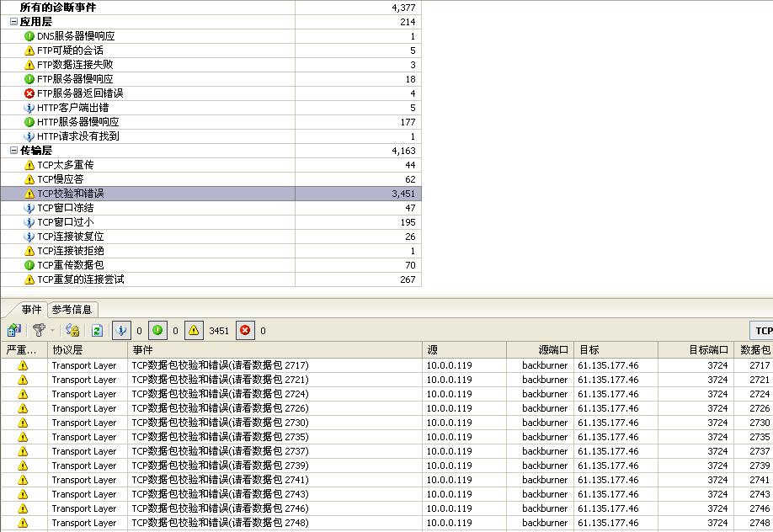Click the warning icon beside TCP太多重传
The height and width of the screenshot is (532, 773).
pyautogui.click(x=29, y=165)
